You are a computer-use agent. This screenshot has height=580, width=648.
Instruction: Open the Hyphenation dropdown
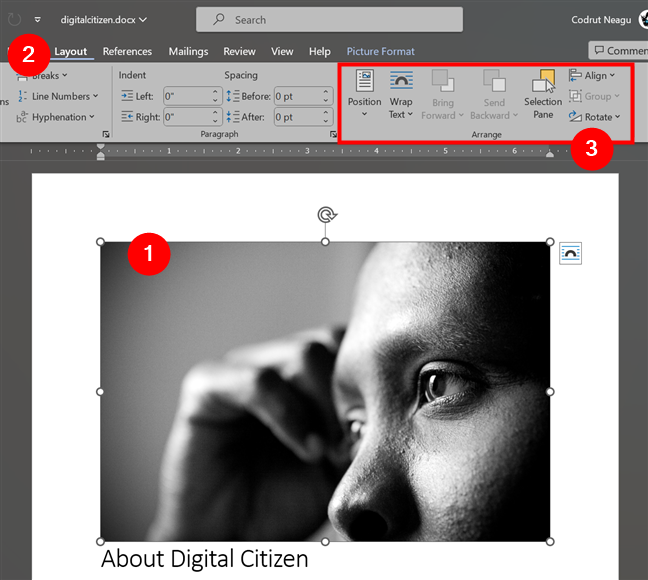tap(55, 117)
